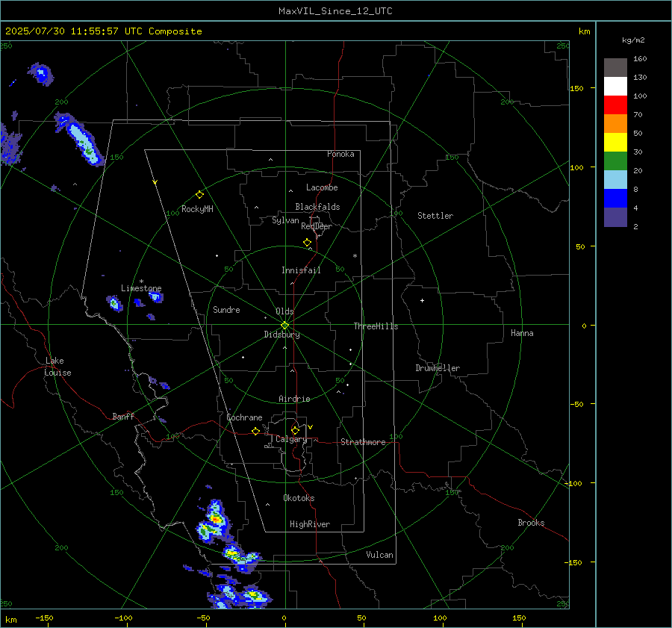672x628 pixels.
Task: Click the 70 legend value
Action: coord(638,115)
